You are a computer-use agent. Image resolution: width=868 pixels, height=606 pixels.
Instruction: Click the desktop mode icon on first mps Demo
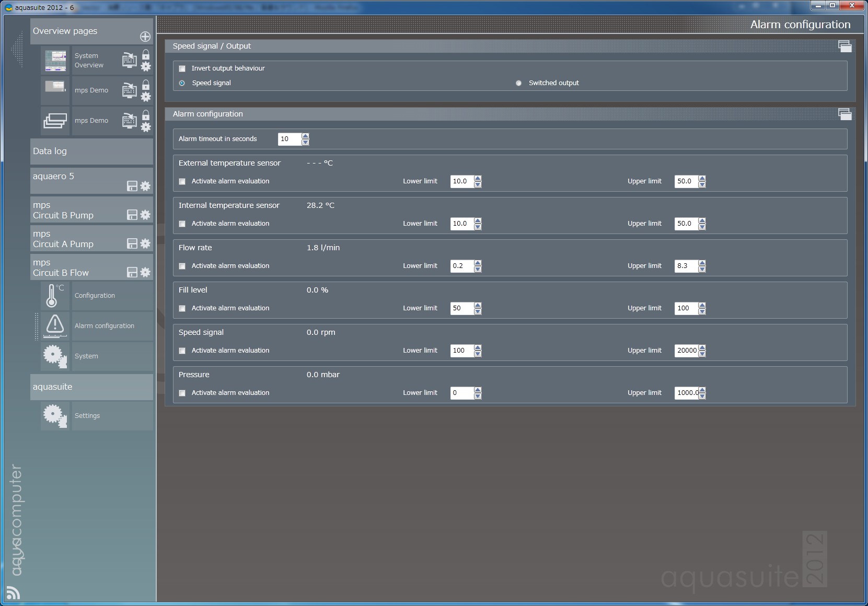(130, 90)
